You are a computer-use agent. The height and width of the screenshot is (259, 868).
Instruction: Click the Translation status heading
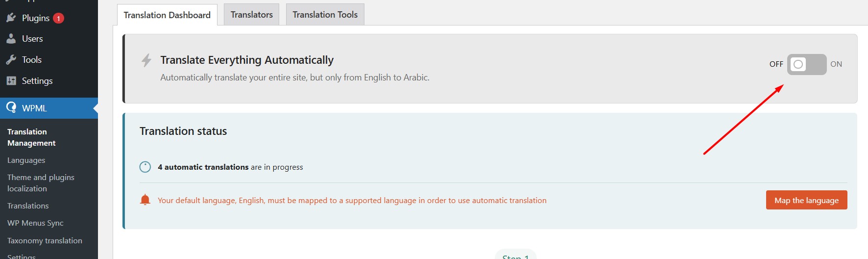tap(183, 131)
